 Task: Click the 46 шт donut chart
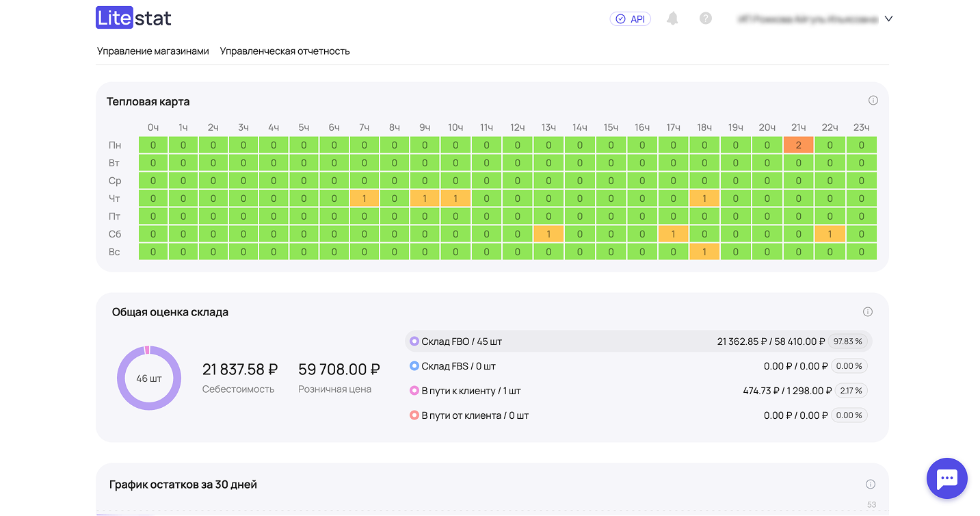(x=149, y=378)
